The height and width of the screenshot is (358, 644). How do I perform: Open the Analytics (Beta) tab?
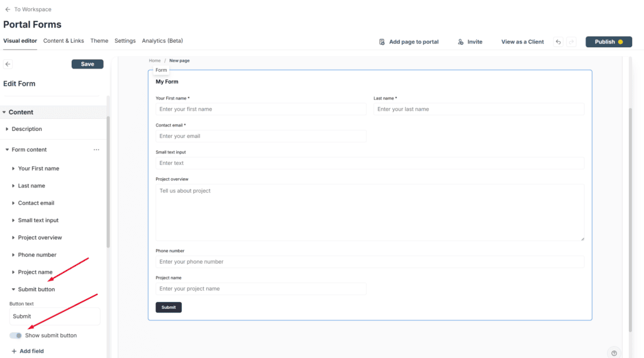162,41
